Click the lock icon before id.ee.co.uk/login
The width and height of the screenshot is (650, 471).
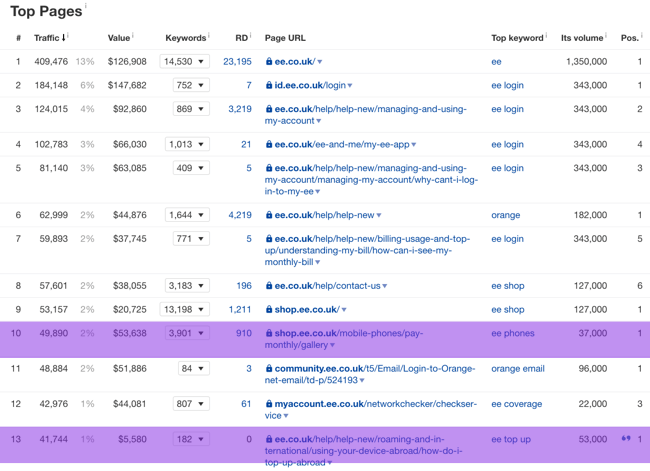point(269,86)
